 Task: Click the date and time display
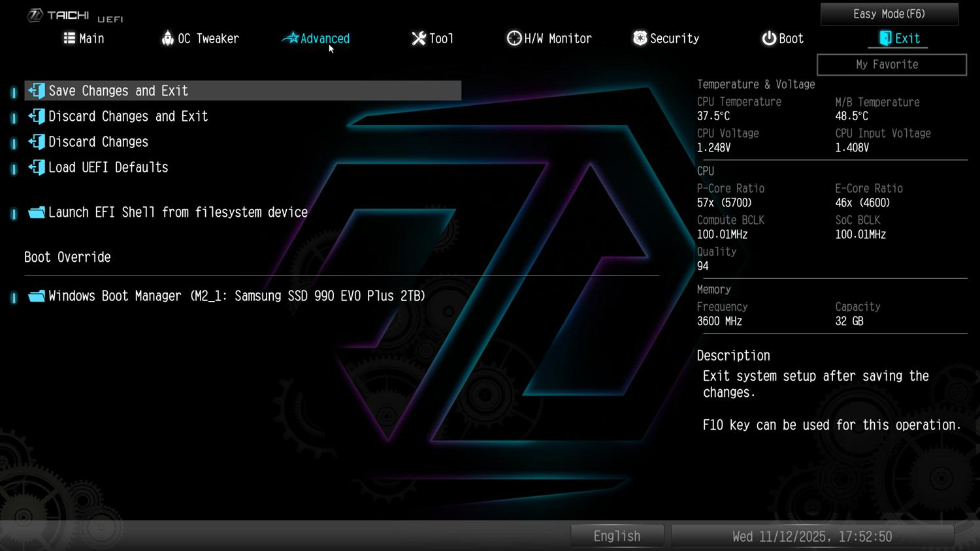812,536
